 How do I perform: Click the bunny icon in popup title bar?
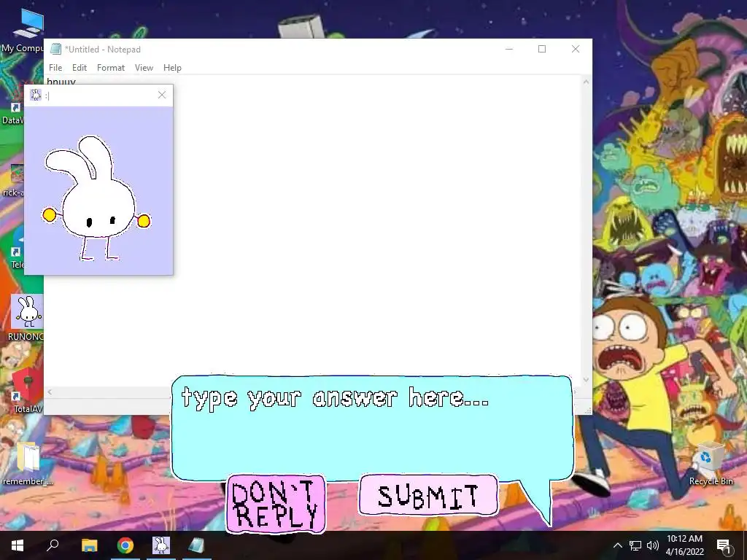click(x=36, y=95)
